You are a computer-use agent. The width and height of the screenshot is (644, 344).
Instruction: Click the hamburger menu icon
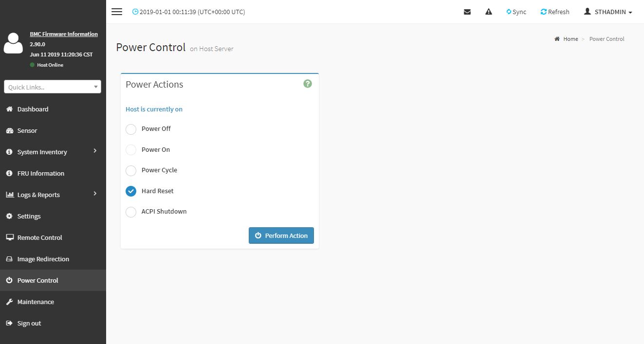coord(117,12)
